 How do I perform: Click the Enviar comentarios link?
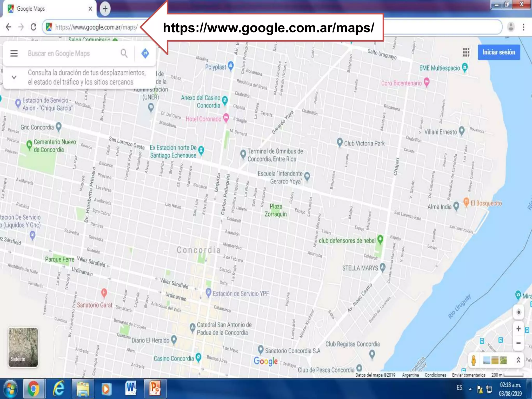tap(469, 375)
